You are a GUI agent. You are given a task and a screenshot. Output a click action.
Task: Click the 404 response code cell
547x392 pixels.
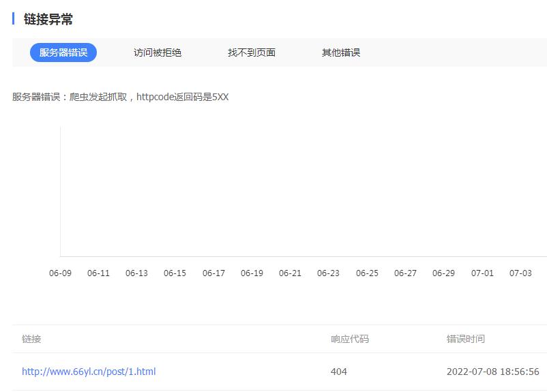tap(339, 372)
